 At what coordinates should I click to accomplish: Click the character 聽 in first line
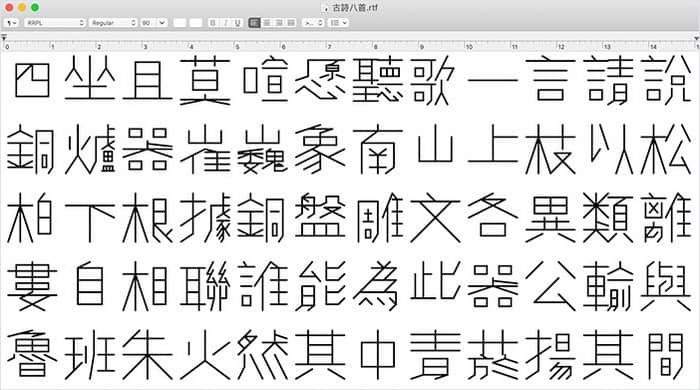coord(378,80)
